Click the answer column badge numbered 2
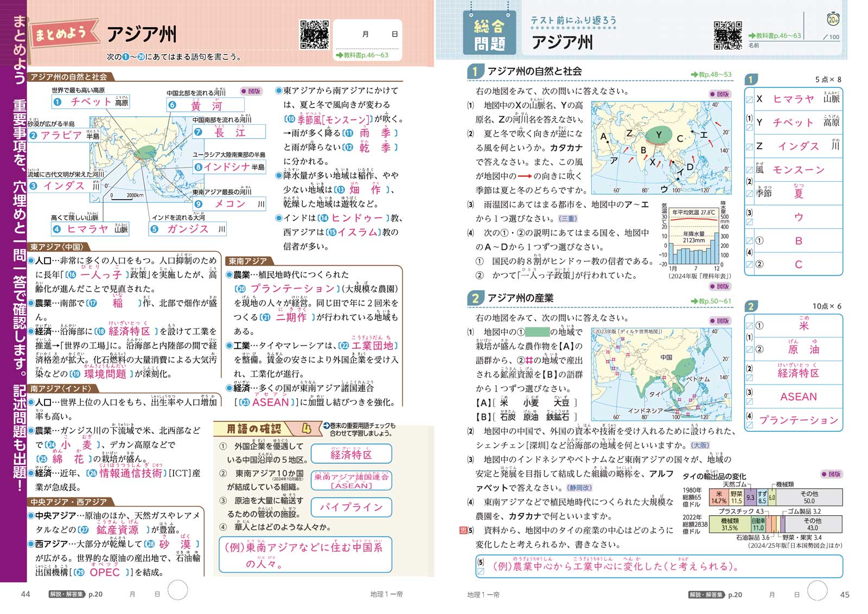 (751, 306)
